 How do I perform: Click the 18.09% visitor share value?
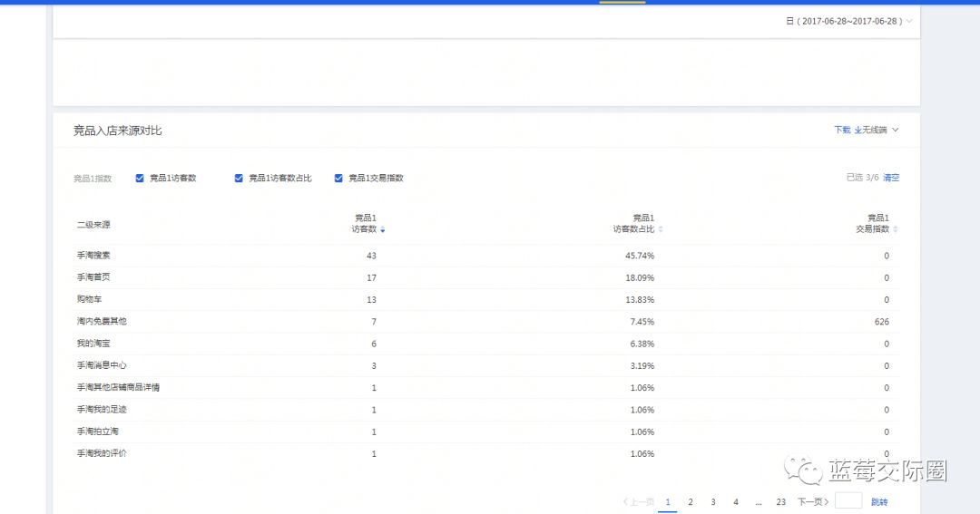(x=640, y=277)
